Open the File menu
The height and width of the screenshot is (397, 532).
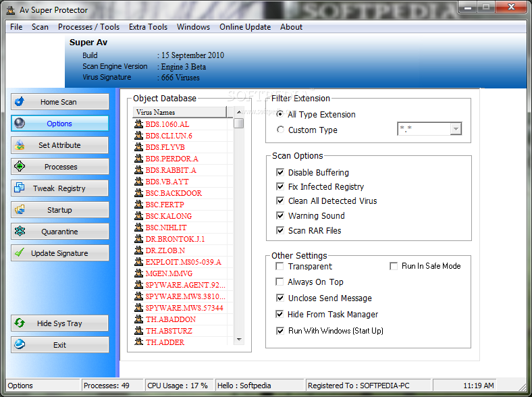click(16, 27)
